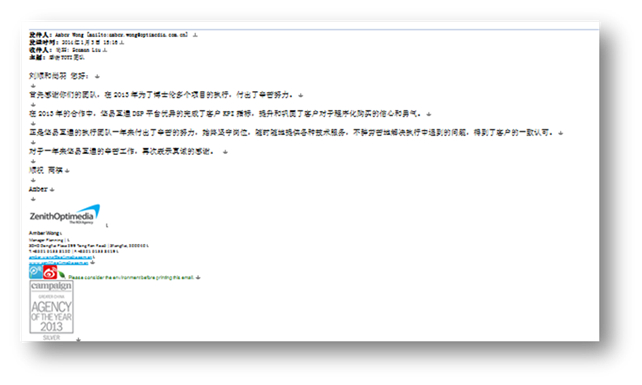Click the 发送时间 sent time line
The width and height of the screenshot is (642, 385).
[x=74, y=42]
